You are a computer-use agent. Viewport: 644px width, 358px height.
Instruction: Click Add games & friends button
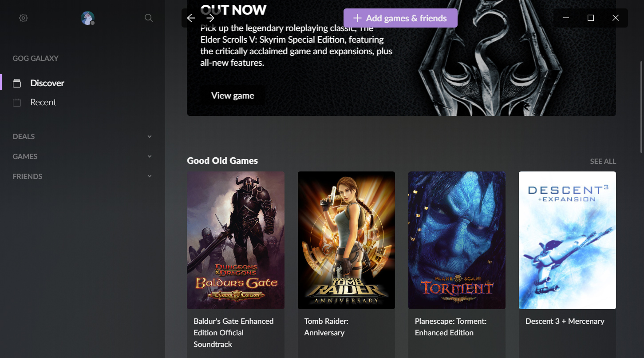point(400,18)
